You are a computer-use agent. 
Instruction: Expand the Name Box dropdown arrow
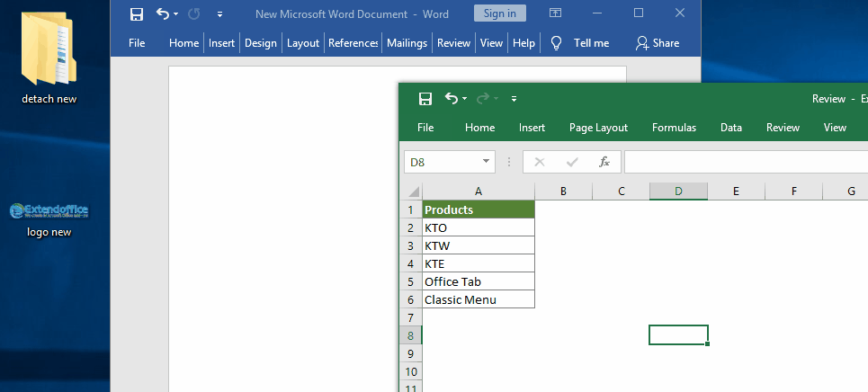(486, 162)
